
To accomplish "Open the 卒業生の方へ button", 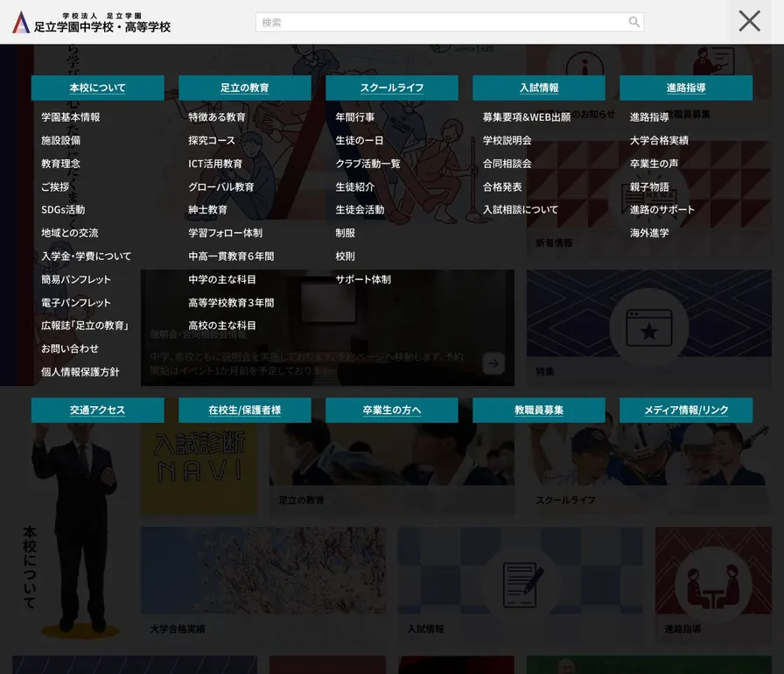I will pyautogui.click(x=391, y=410).
